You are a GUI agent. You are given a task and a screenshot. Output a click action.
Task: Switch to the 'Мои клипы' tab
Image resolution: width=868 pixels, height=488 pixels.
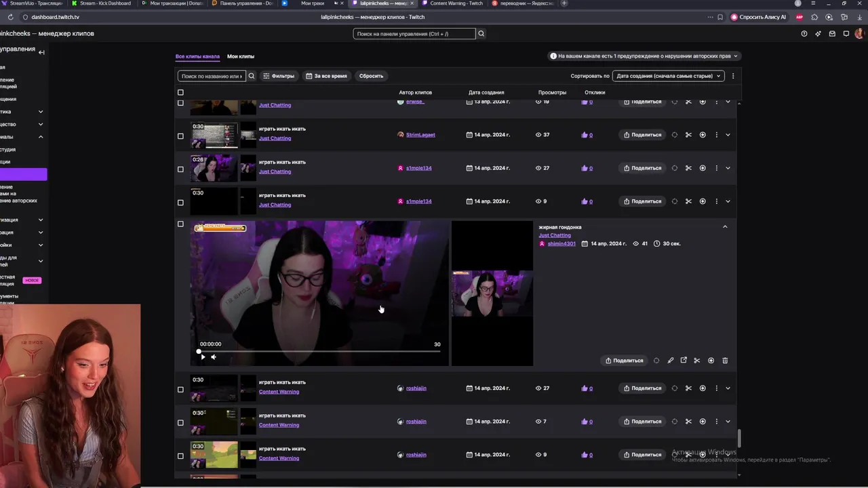(x=241, y=56)
